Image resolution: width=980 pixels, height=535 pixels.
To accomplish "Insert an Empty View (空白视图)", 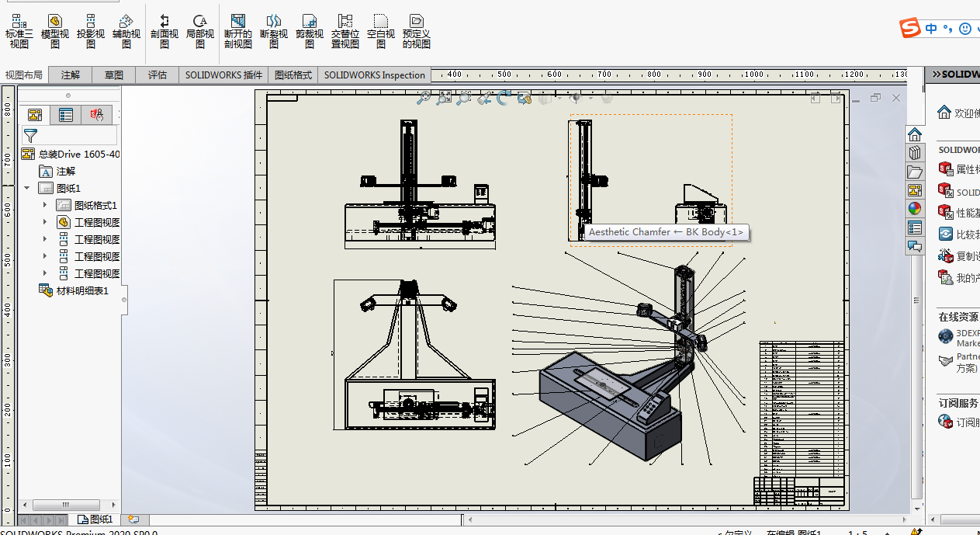I will pos(381,31).
